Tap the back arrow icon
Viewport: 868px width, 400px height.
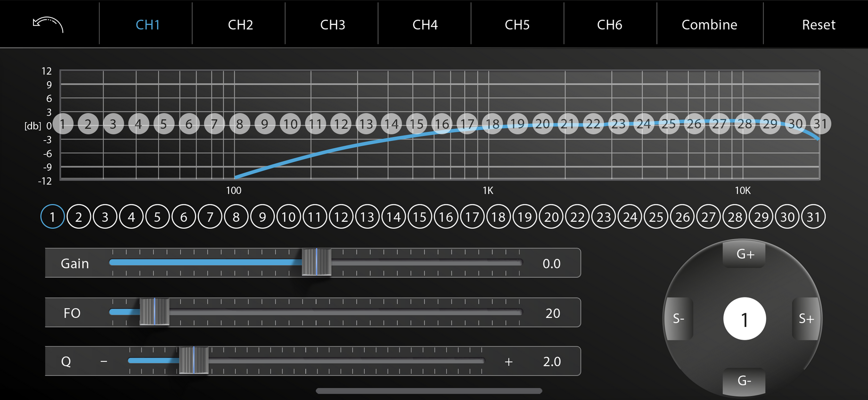tap(48, 25)
